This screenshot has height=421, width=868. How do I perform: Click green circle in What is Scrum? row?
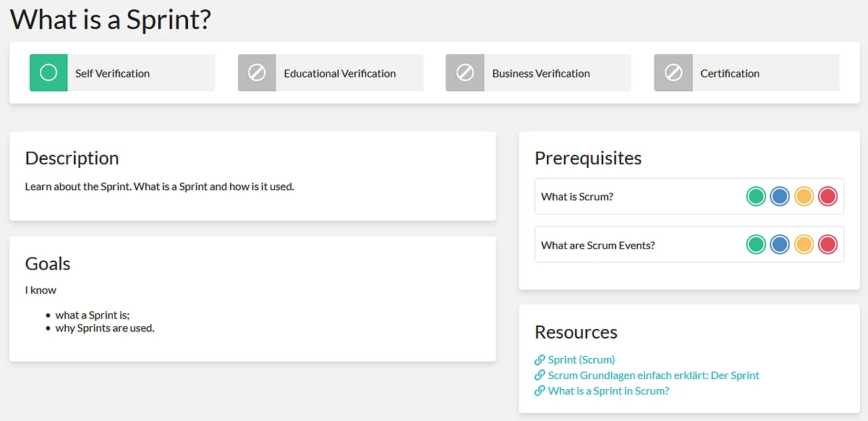[756, 196]
